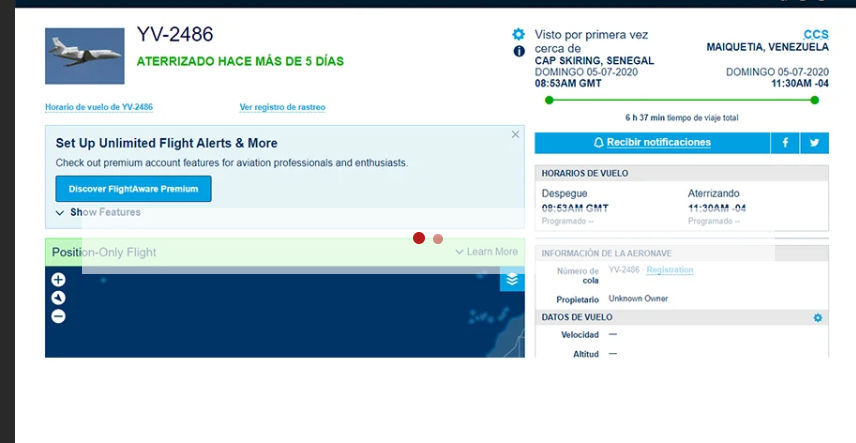The width and height of the screenshot is (856, 443).
Task: Click the Altitud row label
Action: (x=586, y=354)
